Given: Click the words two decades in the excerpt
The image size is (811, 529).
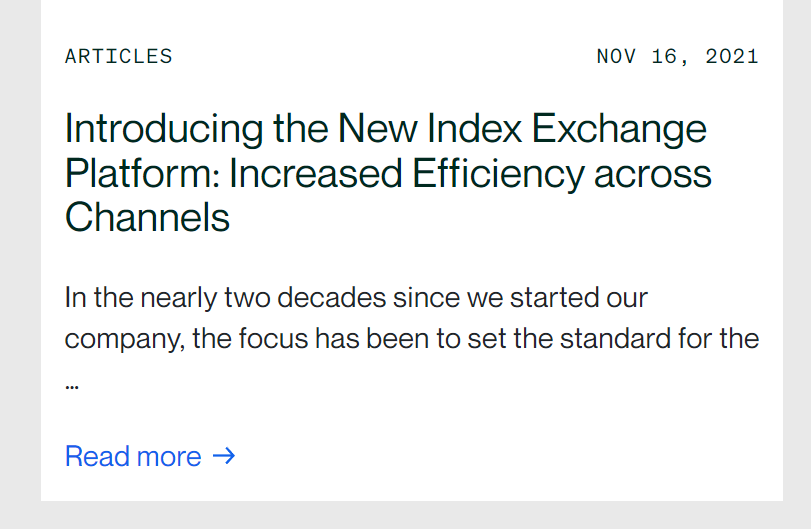Looking at the screenshot, I should coord(305,298).
